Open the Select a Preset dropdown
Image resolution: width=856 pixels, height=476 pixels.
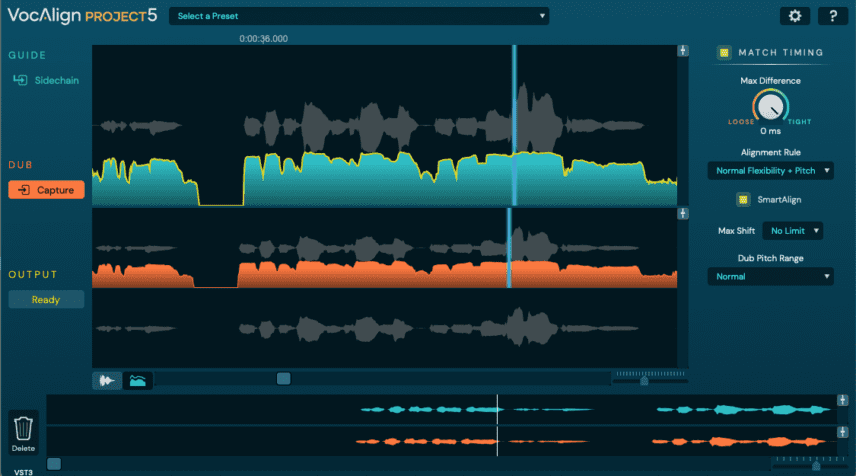click(x=359, y=16)
